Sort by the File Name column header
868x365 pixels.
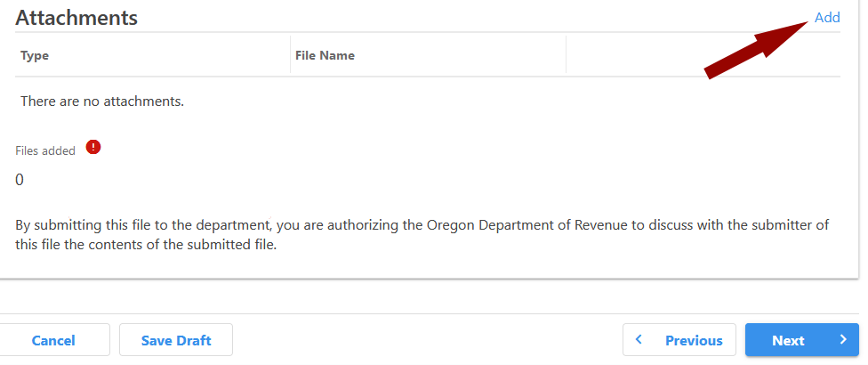pos(325,55)
